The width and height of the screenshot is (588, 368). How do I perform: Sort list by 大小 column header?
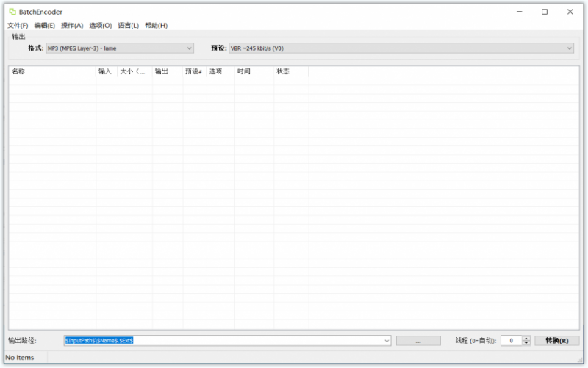135,71
